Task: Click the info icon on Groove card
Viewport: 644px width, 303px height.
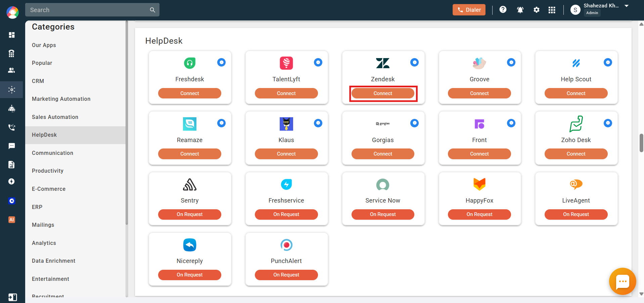Action: point(511,62)
